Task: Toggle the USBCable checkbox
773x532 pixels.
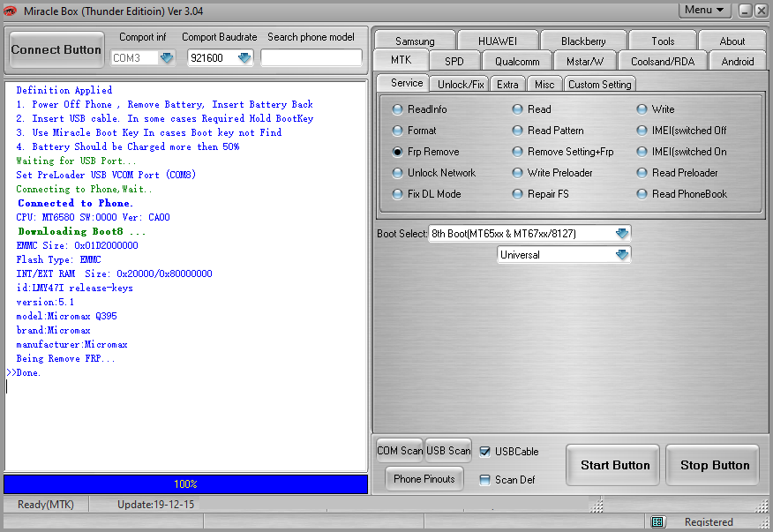Action: point(485,452)
